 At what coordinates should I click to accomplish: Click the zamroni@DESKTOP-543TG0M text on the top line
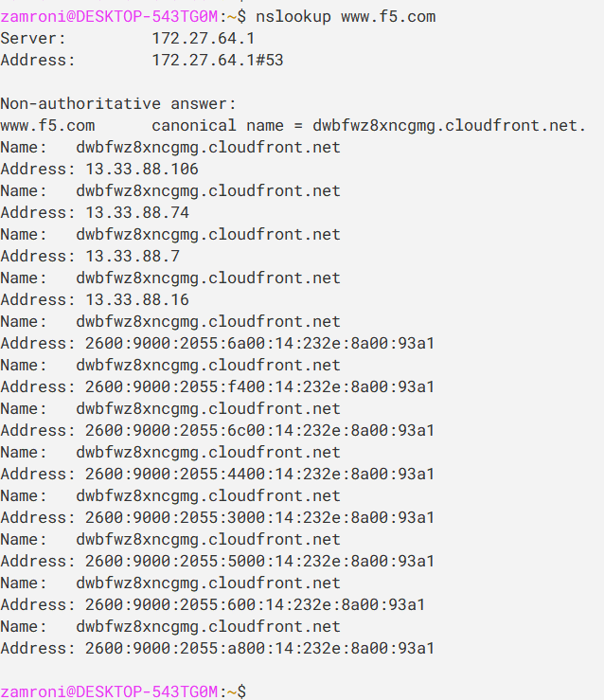tap(109, 17)
